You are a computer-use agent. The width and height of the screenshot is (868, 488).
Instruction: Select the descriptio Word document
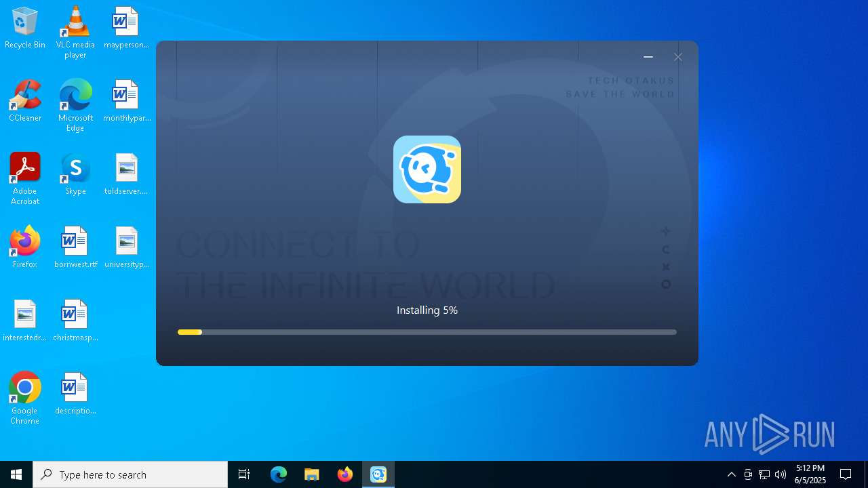pos(75,394)
